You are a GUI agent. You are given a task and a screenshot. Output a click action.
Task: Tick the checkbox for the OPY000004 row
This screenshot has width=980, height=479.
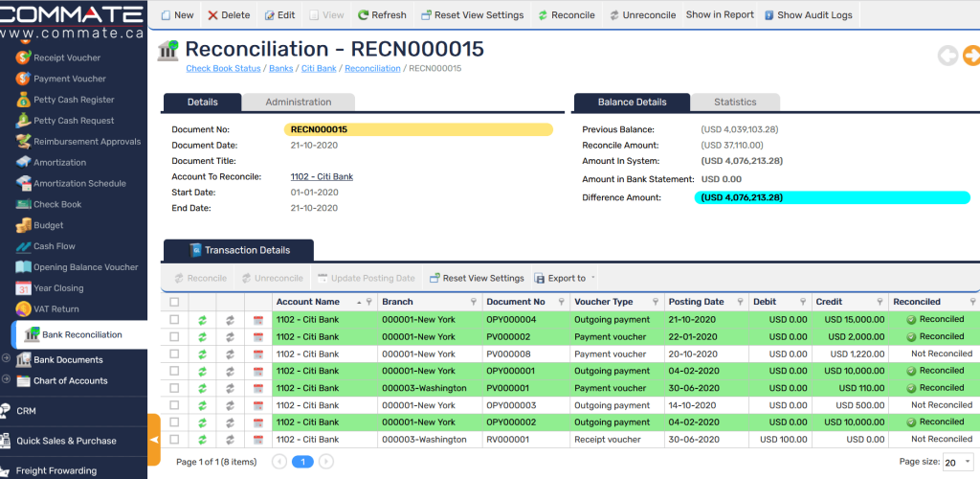point(174,320)
